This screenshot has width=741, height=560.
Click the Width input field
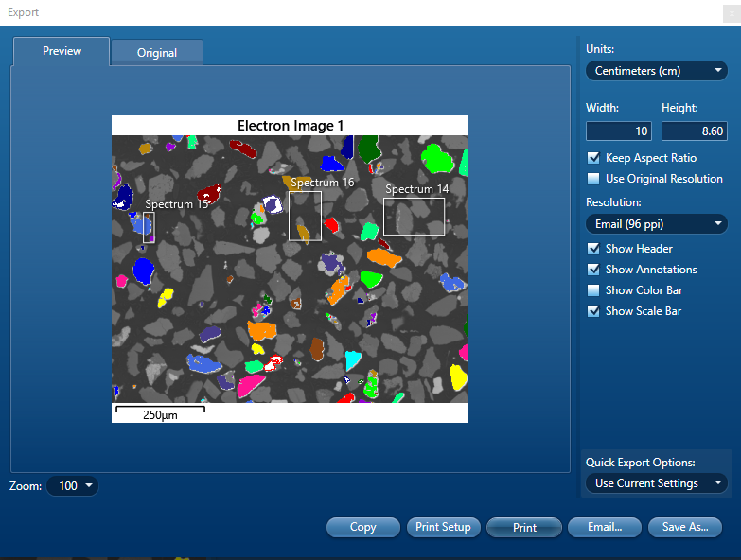tap(618, 131)
